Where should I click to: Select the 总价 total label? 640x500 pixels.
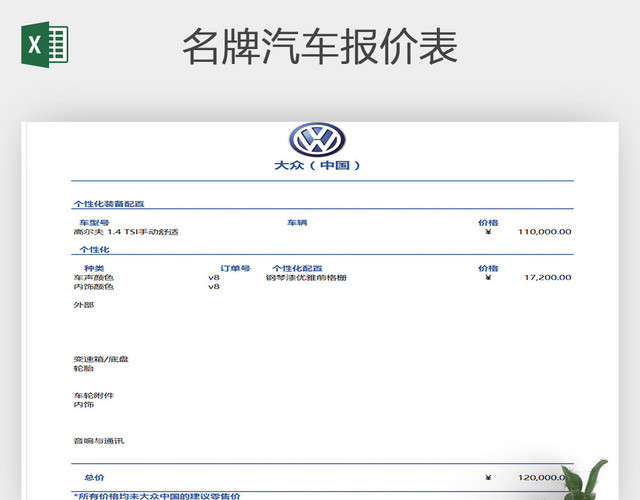pyautogui.click(x=94, y=478)
